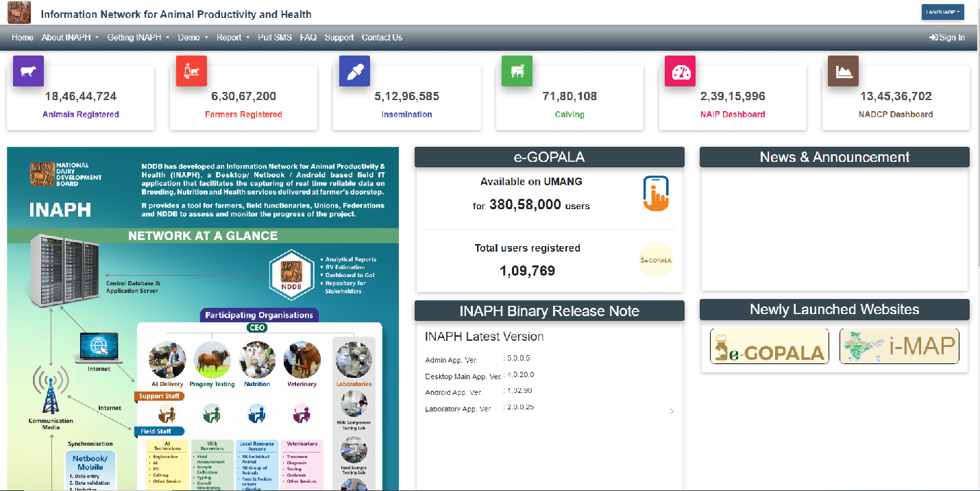
Task: Click the round e-GOPALA logo badge
Action: pyautogui.click(x=656, y=260)
